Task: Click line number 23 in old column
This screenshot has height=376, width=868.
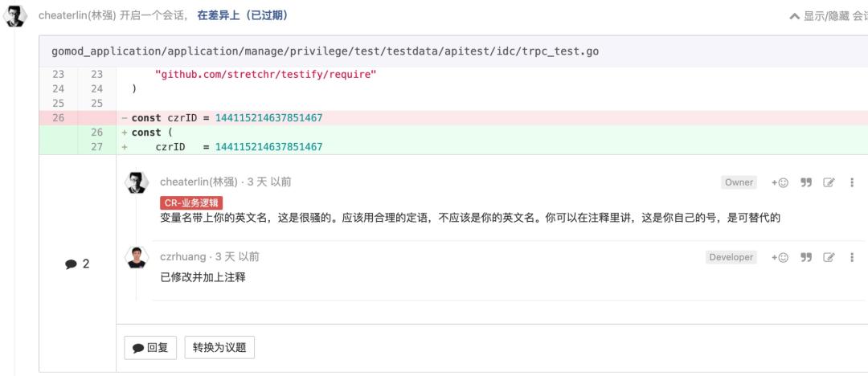Action: (58, 74)
